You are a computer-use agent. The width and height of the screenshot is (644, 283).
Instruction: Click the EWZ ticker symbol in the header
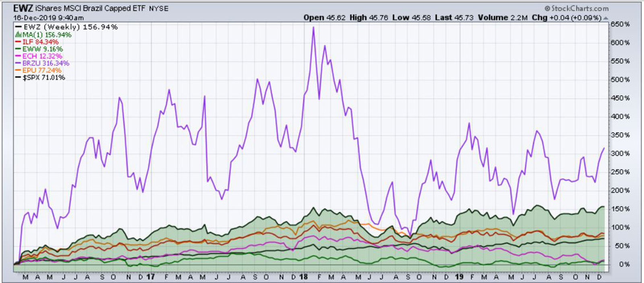tap(23, 8)
